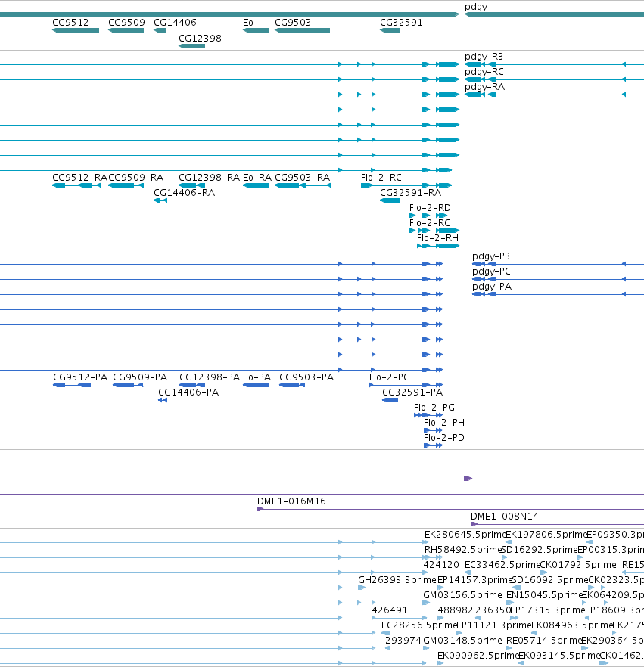Open the EK093145.5prime EST
Image resolution: width=644 pixels, height=667 pixels.
(521, 663)
